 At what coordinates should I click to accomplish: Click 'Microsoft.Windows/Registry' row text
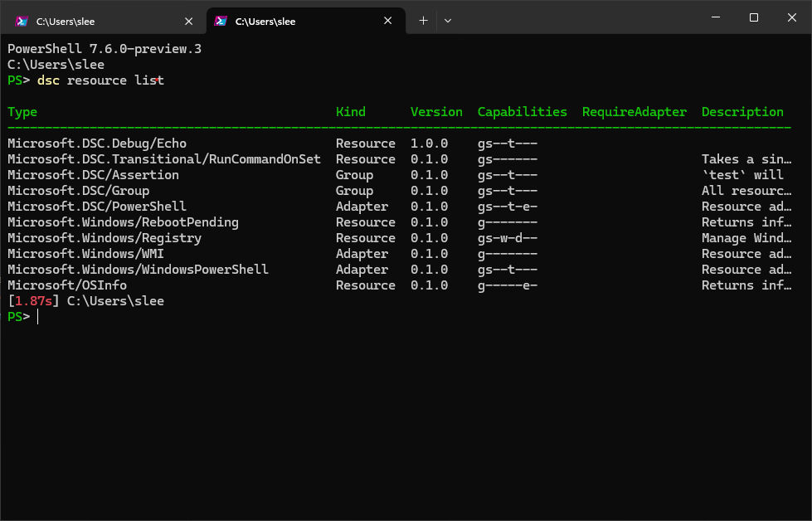(105, 238)
